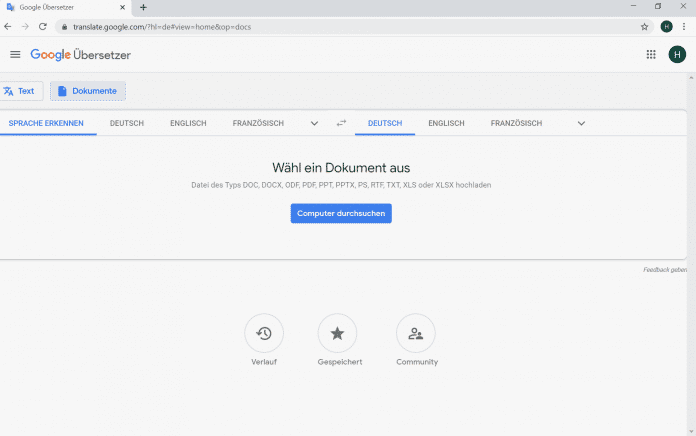The width and height of the screenshot is (696, 436).
Task: Click the Computer durchsuchen button
Action: 341,213
